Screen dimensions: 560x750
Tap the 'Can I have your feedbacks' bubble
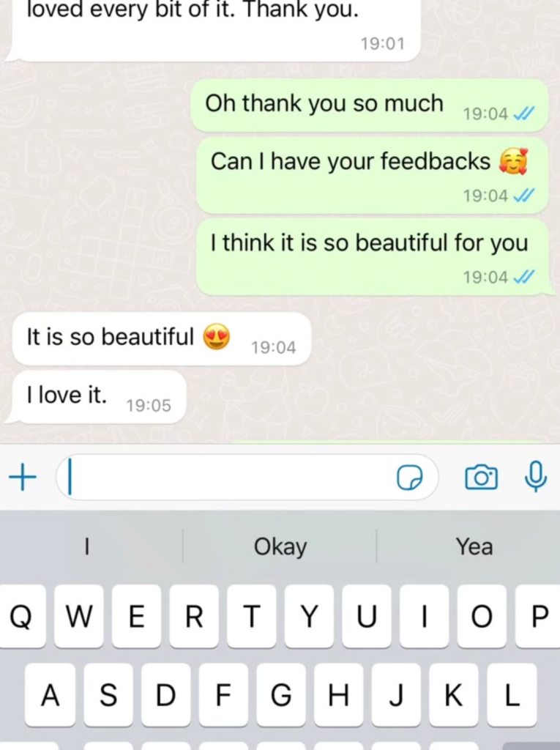click(x=372, y=176)
